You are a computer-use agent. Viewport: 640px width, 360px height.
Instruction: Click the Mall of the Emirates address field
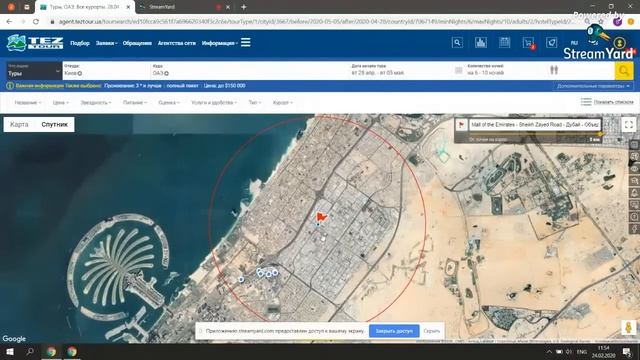pos(535,124)
